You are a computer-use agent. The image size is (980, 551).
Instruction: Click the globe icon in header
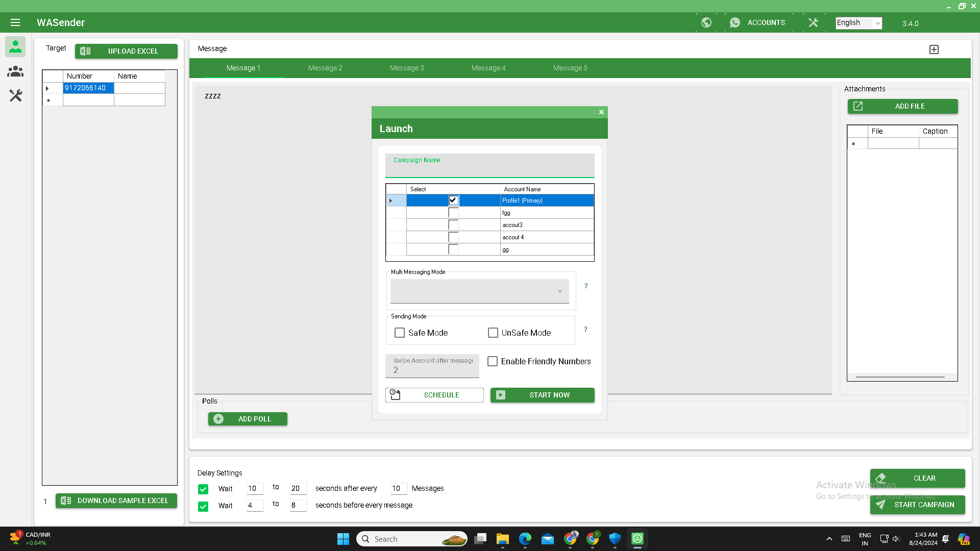click(706, 22)
